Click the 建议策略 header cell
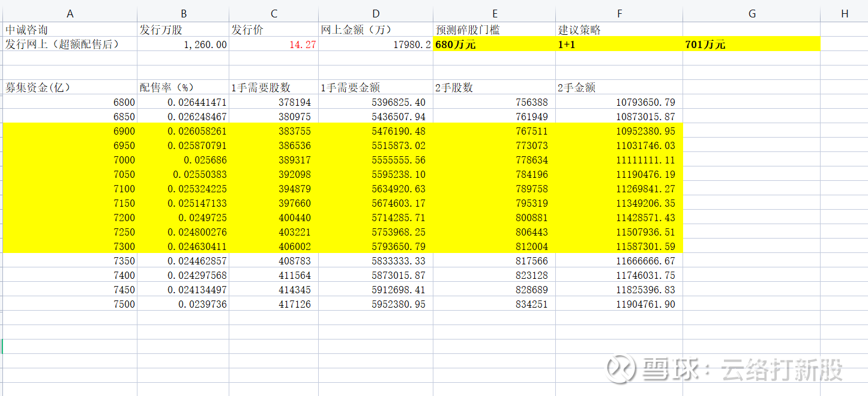The width and height of the screenshot is (868, 396). [619, 29]
